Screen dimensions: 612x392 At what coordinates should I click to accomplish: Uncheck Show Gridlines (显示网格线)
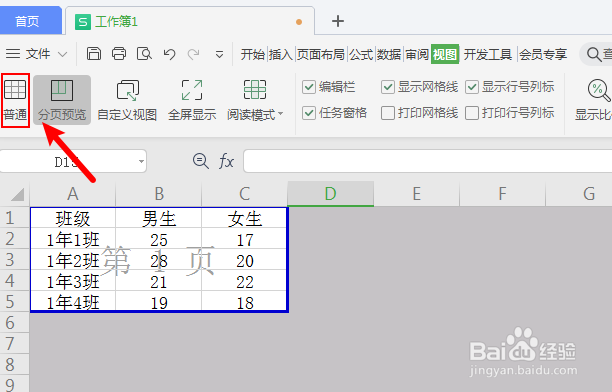point(388,87)
